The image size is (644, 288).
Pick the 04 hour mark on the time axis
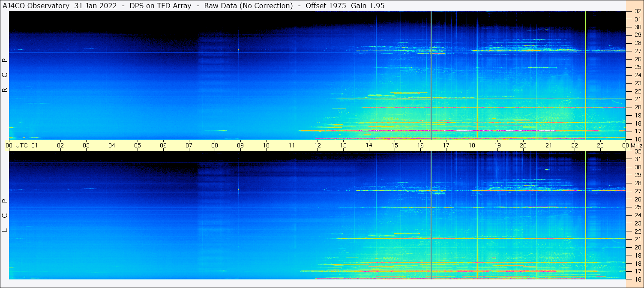[x=112, y=145]
